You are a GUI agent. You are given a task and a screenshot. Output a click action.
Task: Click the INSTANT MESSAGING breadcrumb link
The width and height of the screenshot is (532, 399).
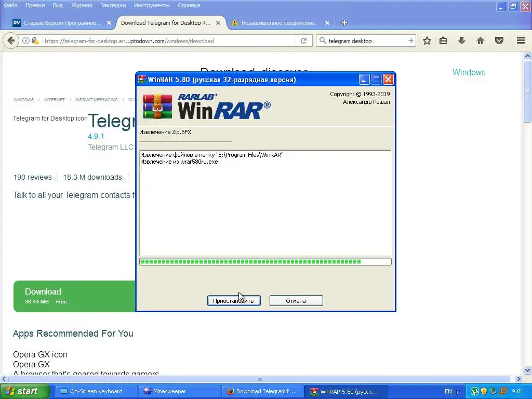pyautogui.click(x=96, y=100)
